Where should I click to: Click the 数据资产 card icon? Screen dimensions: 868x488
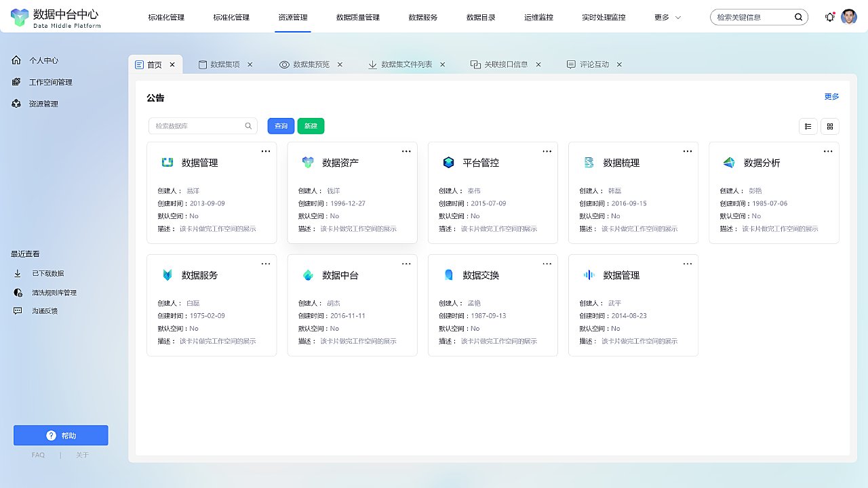(308, 163)
